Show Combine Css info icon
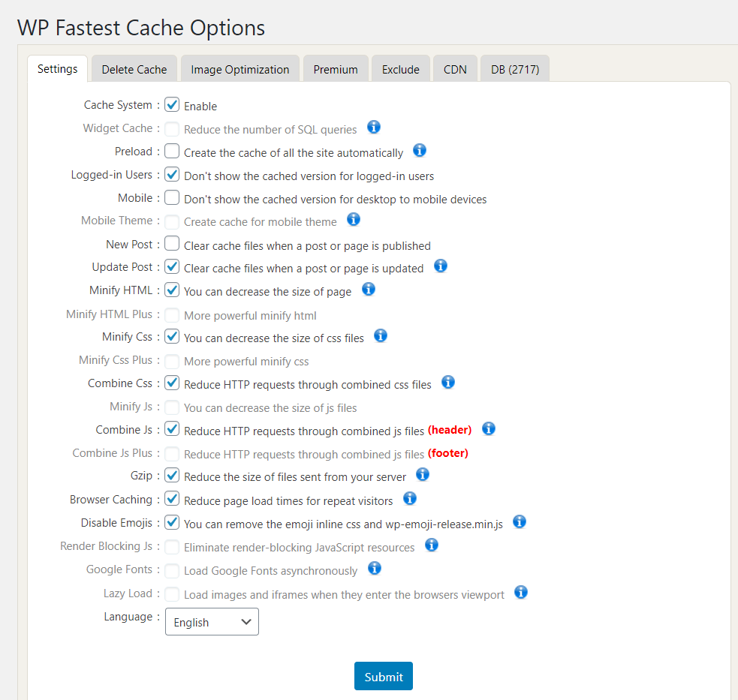The image size is (738, 700). 448,383
